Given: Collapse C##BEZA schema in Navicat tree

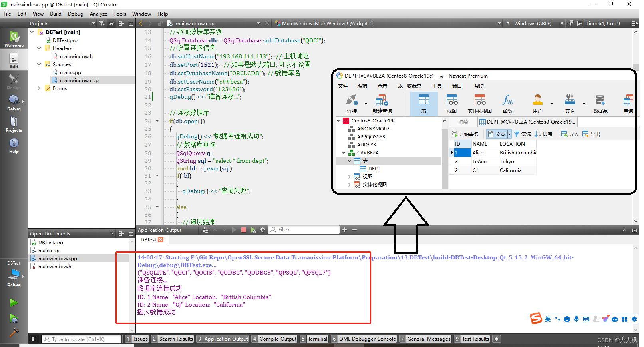Looking at the screenshot, I should point(344,152).
